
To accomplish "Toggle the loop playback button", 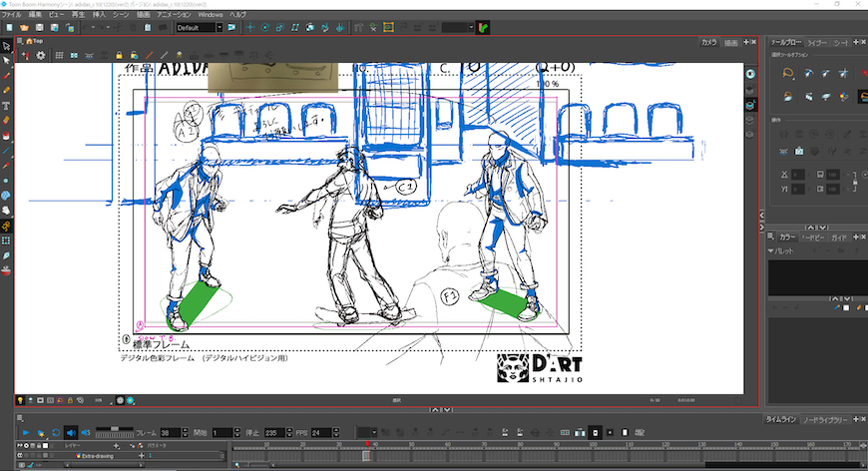I will [56, 433].
